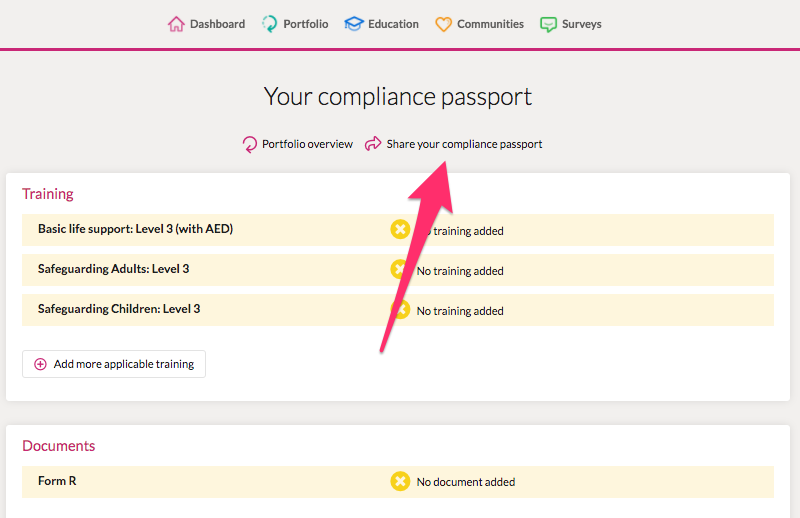Screen dimensions: 800x518
Task: Go to the Education section
Action: (x=381, y=24)
